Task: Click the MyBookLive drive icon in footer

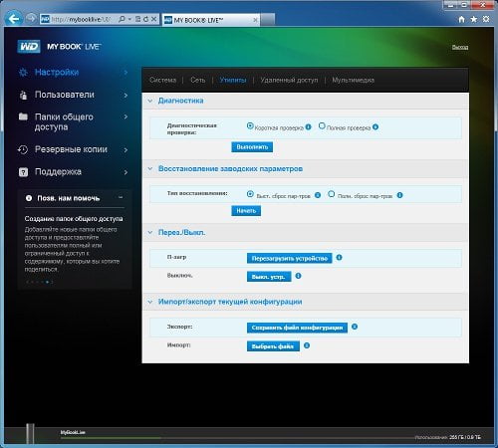Action: click(x=30, y=433)
